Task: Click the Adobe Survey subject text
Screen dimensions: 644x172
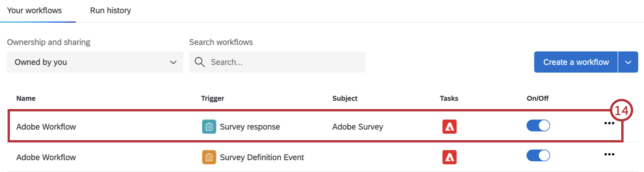Action: [x=358, y=127]
